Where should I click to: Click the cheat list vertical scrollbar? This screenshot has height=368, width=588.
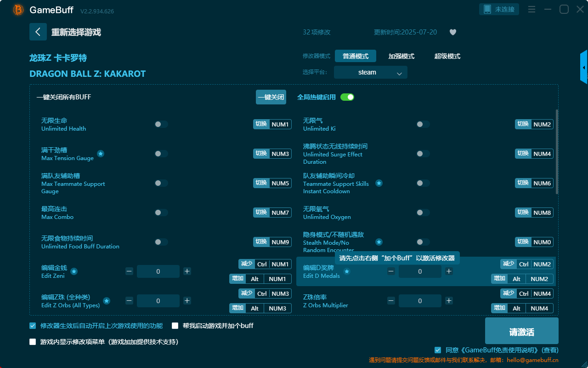[x=557, y=152]
